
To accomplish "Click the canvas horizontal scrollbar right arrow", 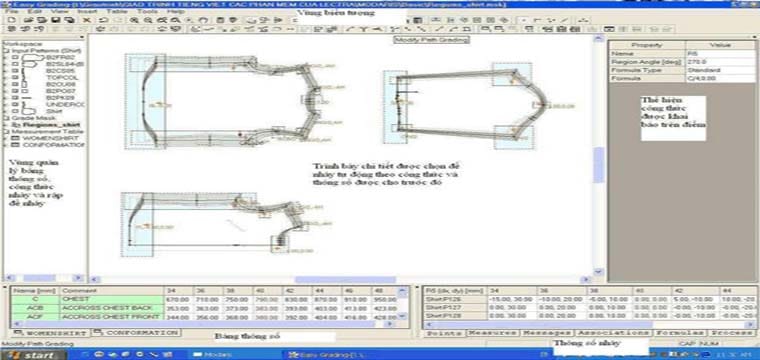I will 587,280.
